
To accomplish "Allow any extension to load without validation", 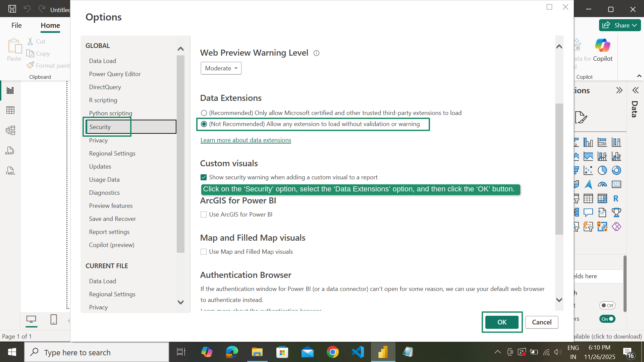I will coord(204,124).
